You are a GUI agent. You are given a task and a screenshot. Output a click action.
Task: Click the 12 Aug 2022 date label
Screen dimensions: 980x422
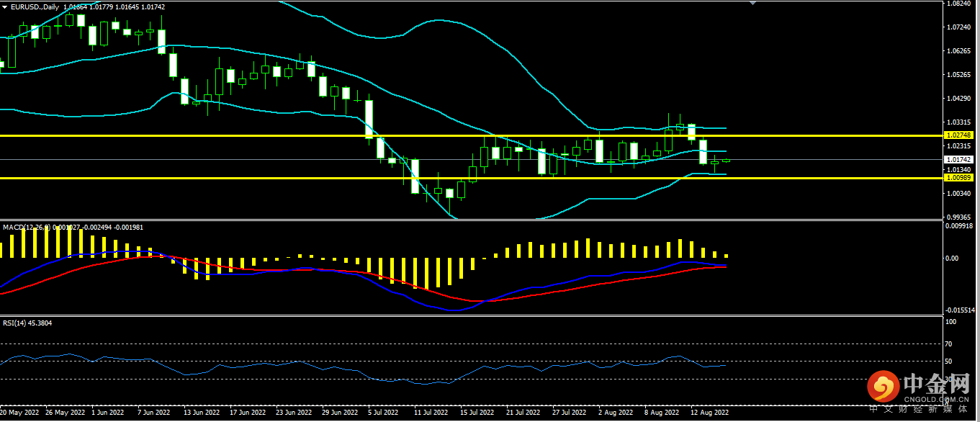pyautogui.click(x=709, y=413)
